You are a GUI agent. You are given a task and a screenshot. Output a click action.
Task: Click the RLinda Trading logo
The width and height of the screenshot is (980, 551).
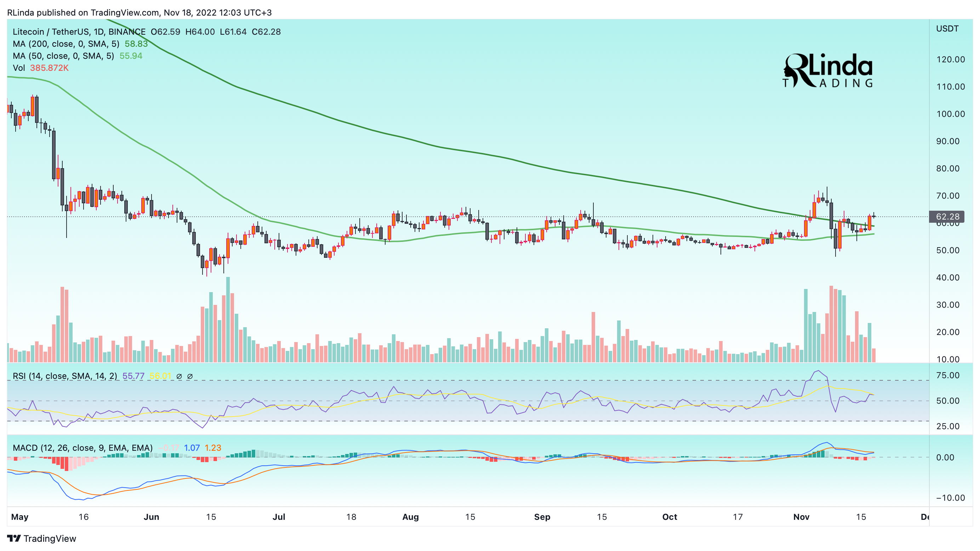827,70
